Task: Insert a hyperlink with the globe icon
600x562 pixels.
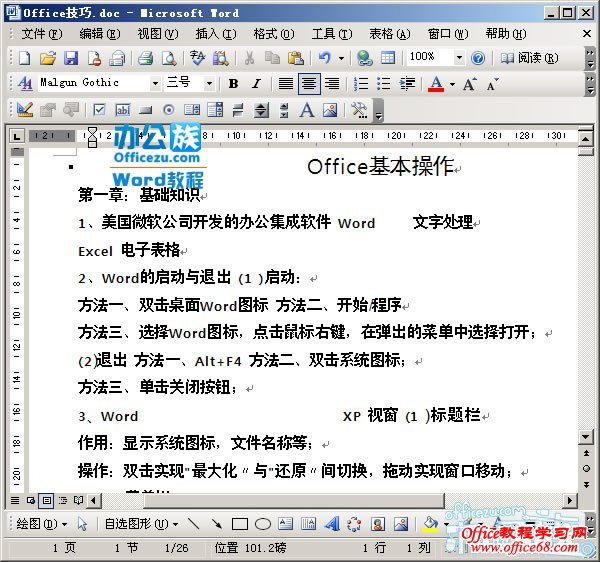Action: click(x=364, y=58)
